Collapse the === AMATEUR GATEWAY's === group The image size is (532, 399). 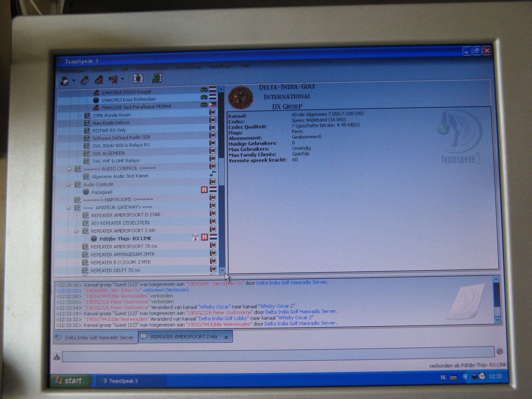pyautogui.click(x=68, y=208)
